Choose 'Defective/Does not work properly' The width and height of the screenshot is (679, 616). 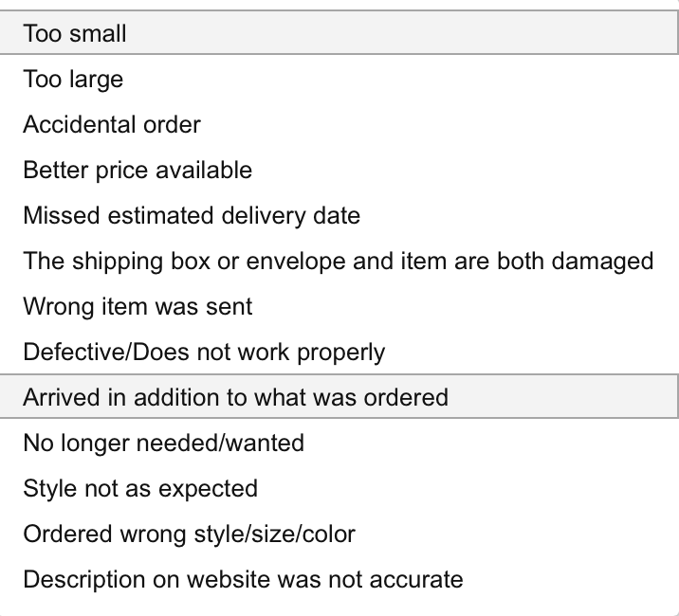(x=204, y=353)
